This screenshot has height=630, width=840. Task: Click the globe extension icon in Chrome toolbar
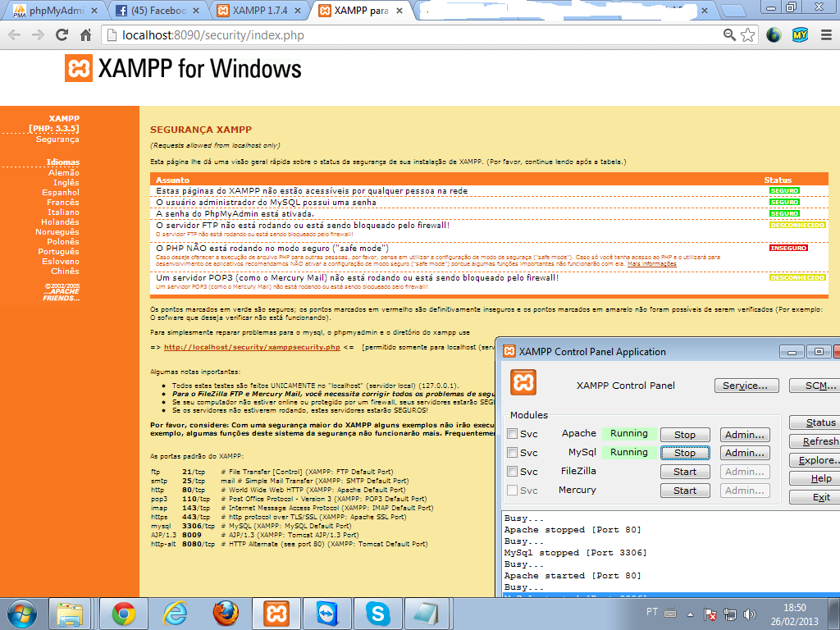pyautogui.click(x=774, y=34)
